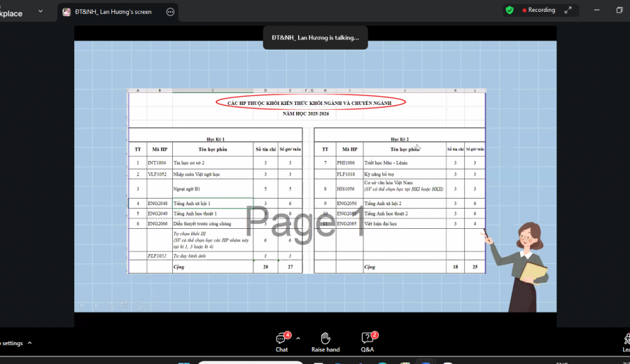Click the Raise hand icon
The height and width of the screenshot is (364, 630).
[325, 342]
